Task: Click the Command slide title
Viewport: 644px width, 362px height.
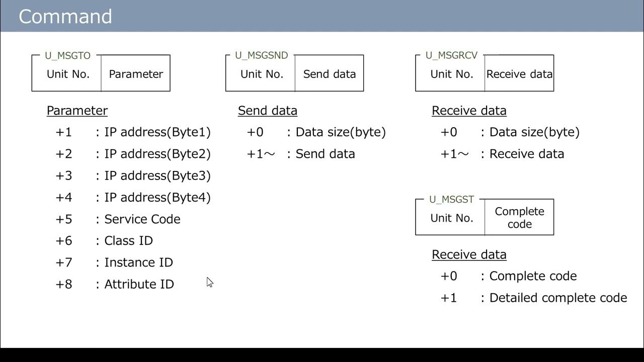Action: (x=65, y=17)
